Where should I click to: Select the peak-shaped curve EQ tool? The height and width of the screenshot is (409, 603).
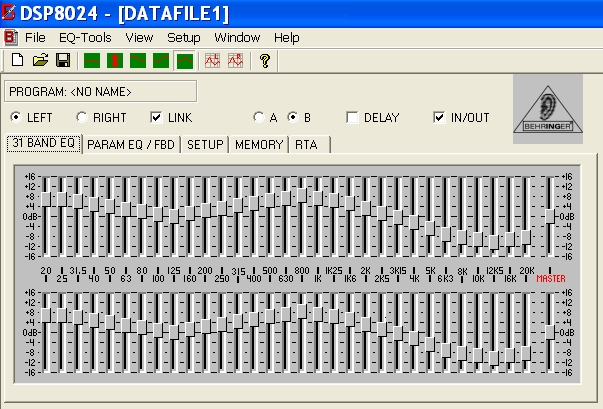coord(185,61)
